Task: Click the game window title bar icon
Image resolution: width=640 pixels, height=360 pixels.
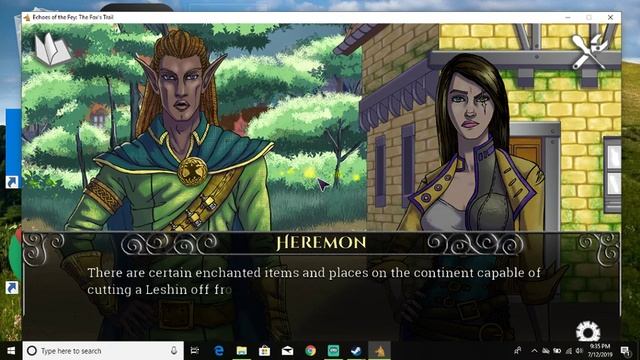Action: [27, 17]
